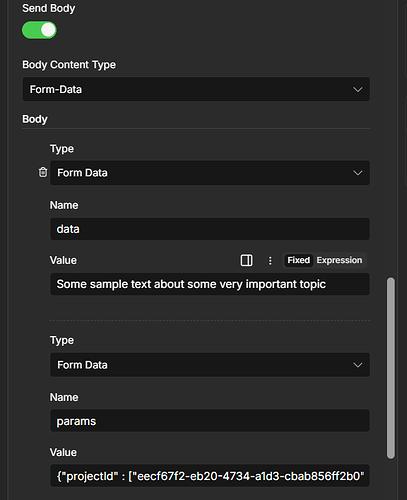
Task: Open the expression editor panel icon beside Value
Action: 246,260
